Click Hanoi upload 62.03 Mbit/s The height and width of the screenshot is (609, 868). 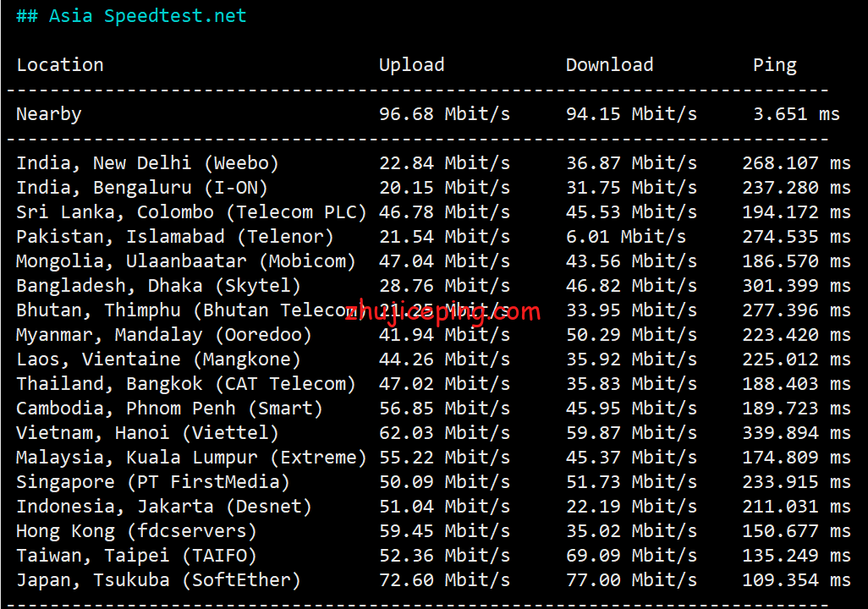pyautogui.click(x=444, y=433)
